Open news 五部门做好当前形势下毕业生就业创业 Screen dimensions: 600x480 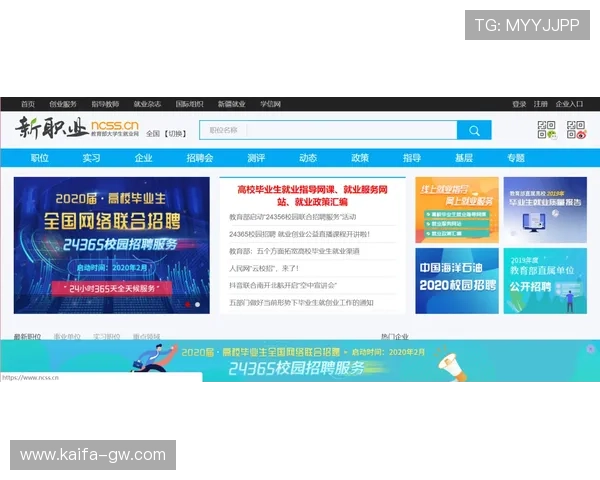tap(301, 303)
